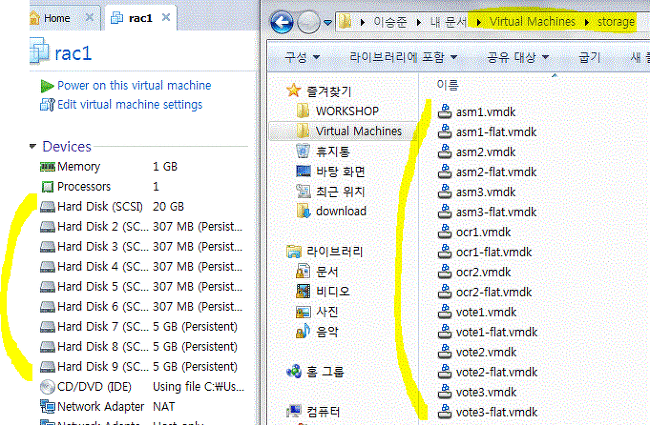Click the Hard Disk 3 drive icon

(x=47, y=247)
